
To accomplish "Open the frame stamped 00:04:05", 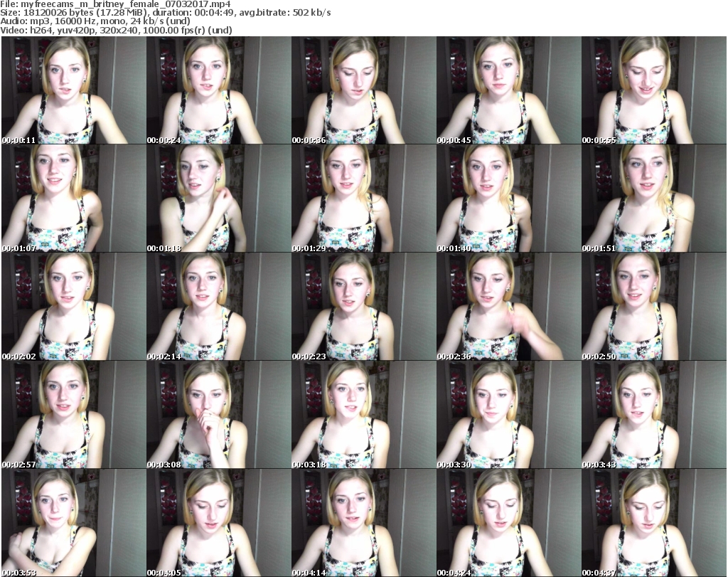I will [x=219, y=523].
